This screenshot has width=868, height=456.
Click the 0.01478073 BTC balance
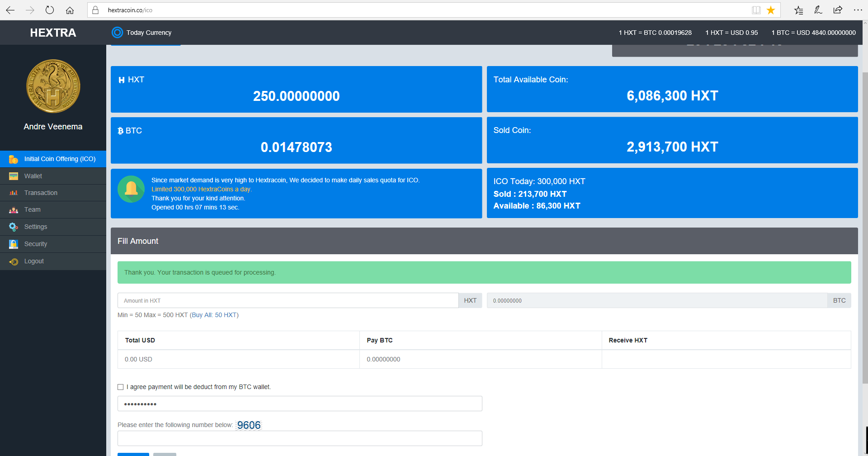[296, 147]
